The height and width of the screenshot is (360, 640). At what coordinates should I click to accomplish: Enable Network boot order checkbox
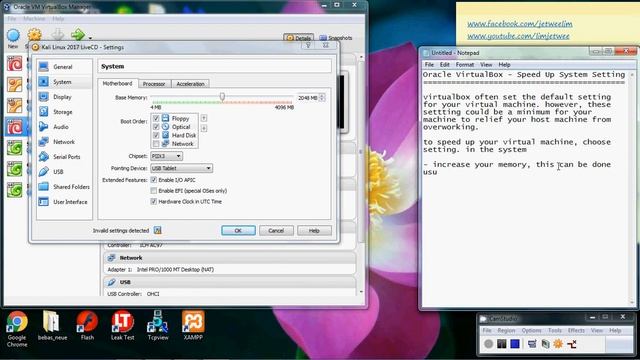pos(156,144)
